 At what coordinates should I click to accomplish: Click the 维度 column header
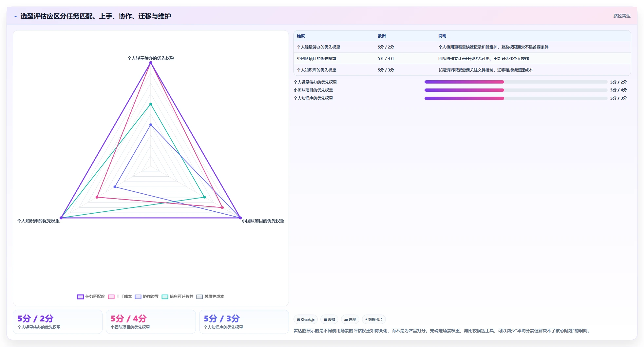point(301,36)
